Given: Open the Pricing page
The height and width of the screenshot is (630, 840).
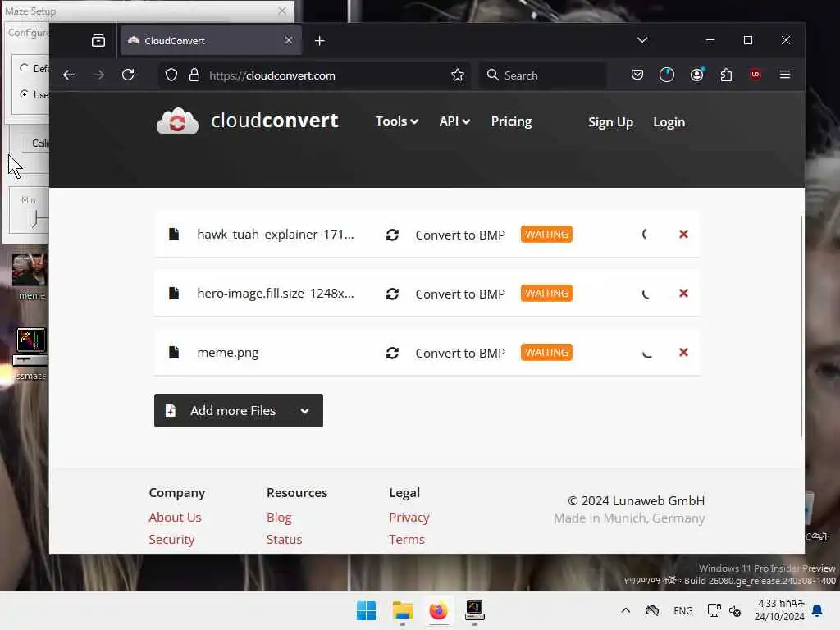Looking at the screenshot, I should (x=511, y=121).
